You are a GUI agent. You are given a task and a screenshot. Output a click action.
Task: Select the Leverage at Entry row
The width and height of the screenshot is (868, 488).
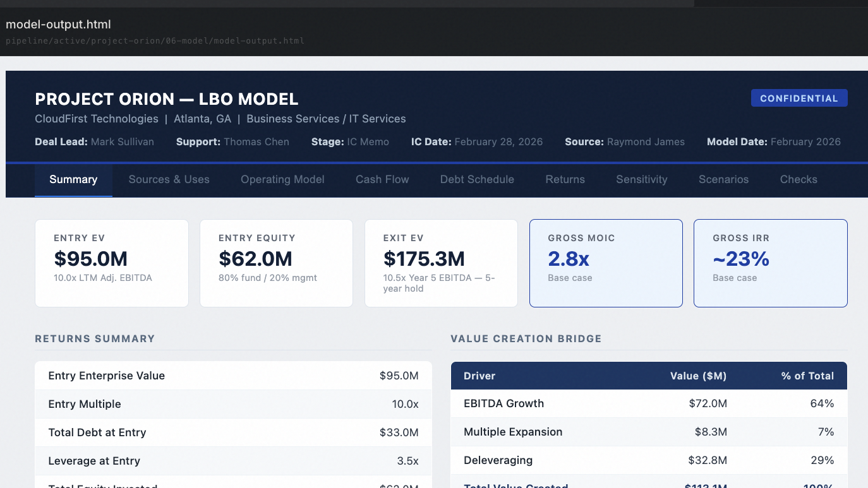[x=233, y=461]
